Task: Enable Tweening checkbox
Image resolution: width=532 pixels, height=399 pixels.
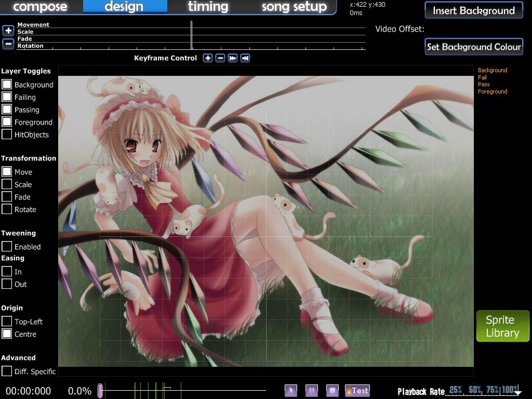Action: click(x=7, y=247)
